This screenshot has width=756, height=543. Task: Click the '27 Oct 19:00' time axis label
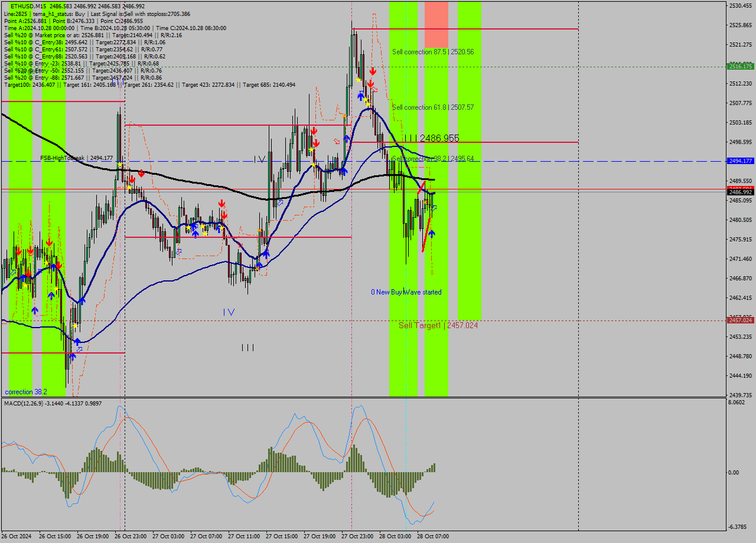(x=320, y=537)
